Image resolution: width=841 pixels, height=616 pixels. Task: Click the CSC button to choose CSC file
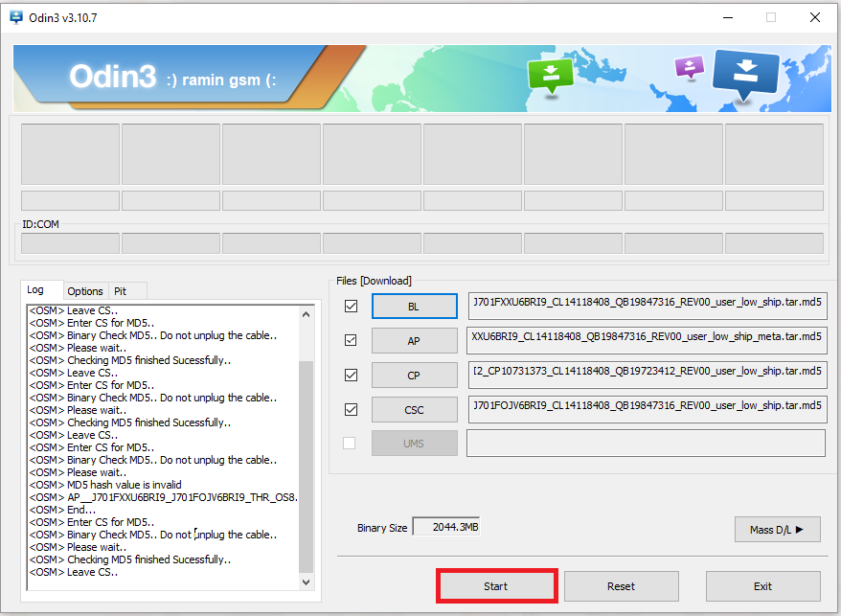pyautogui.click(x=414, y=410)
